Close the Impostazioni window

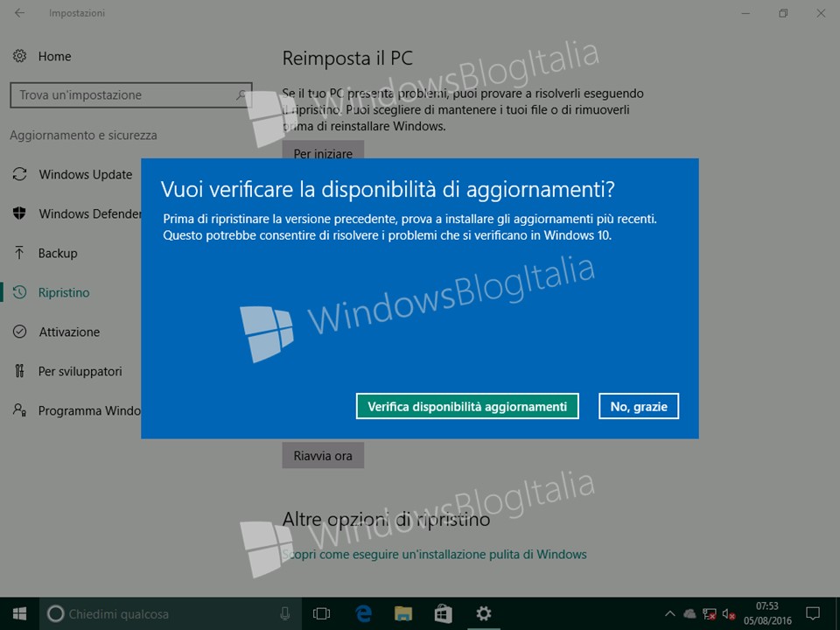point(821,13)
